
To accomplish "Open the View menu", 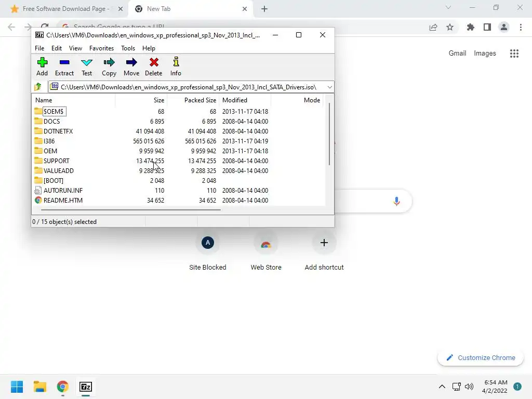I will pos(75,48).
